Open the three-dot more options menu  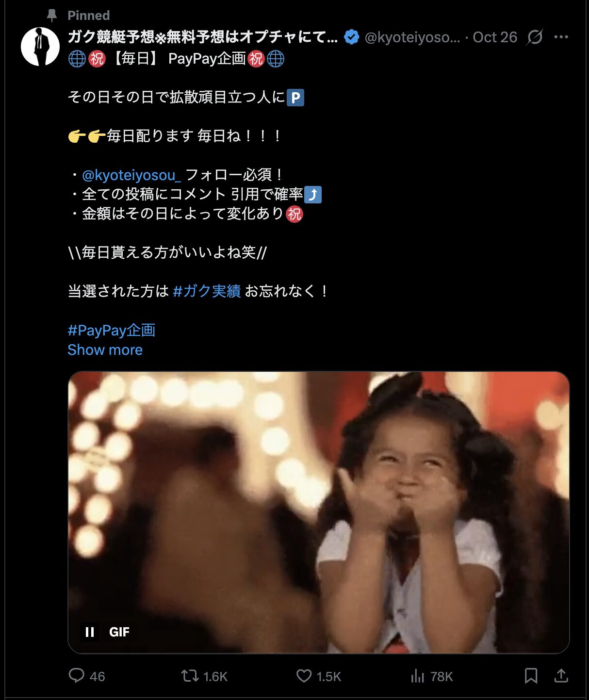(x=561, y=37)
